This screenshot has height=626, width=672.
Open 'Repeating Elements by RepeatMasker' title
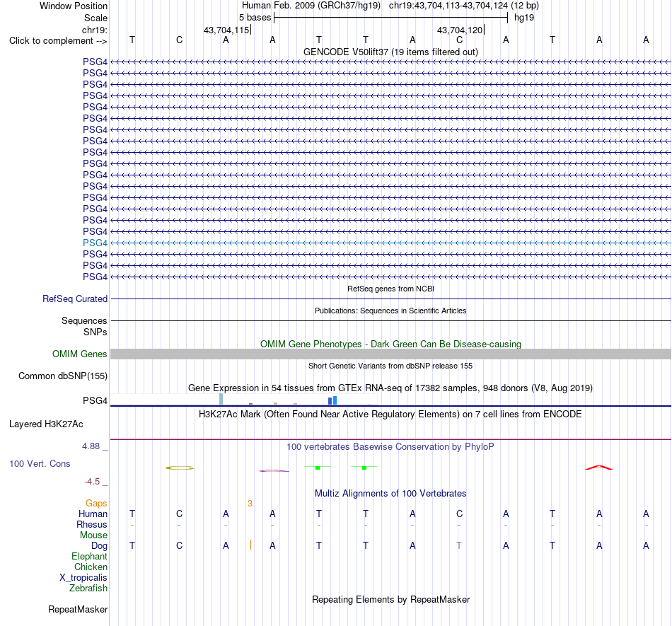coord(390,599)
